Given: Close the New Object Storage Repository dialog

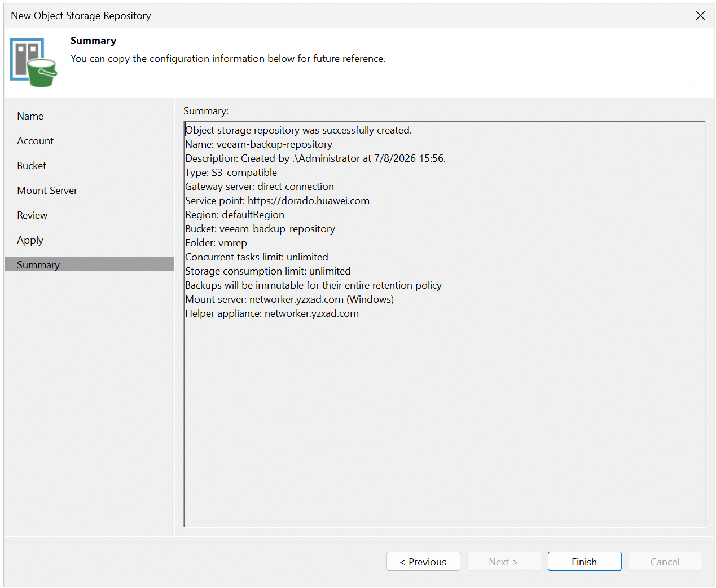Looking at the screenshot, I should pos(700,16).
